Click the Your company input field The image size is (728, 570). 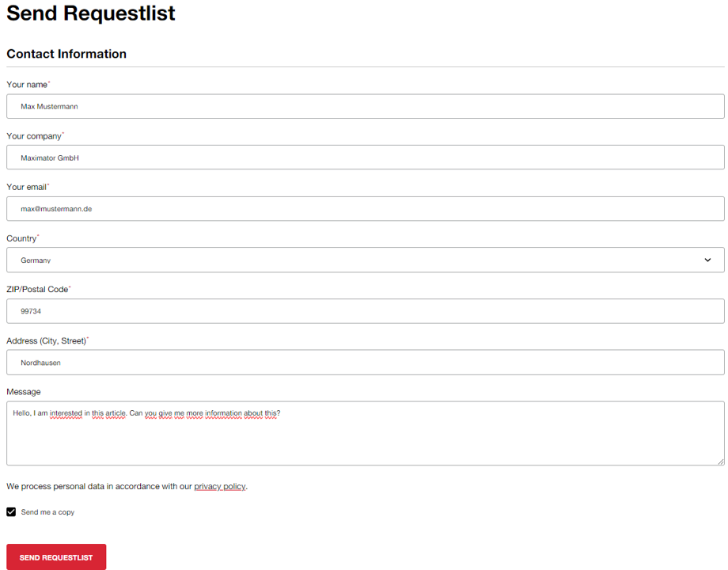click(366, 158)
